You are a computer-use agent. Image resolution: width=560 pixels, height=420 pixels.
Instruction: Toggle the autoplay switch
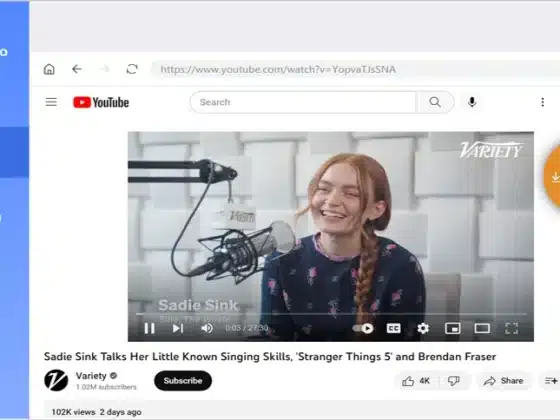(x=363, y=328)
